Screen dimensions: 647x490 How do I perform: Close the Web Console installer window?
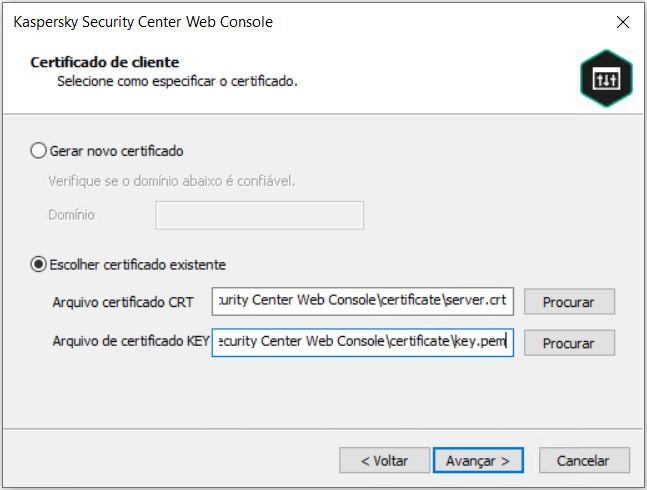tap(622, 22)
